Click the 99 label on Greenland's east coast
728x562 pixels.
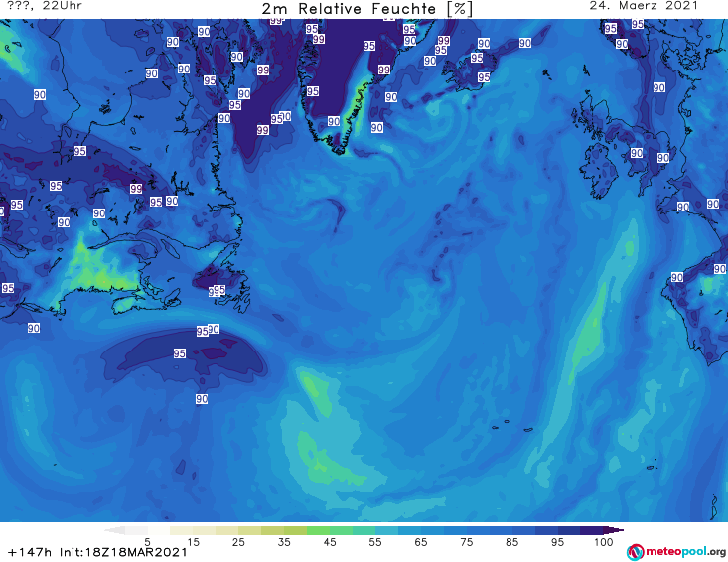(x=384, y=70)
